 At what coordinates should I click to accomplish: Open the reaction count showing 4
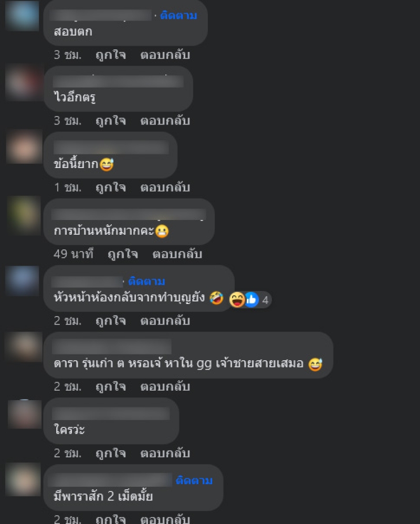click(265, 300)
